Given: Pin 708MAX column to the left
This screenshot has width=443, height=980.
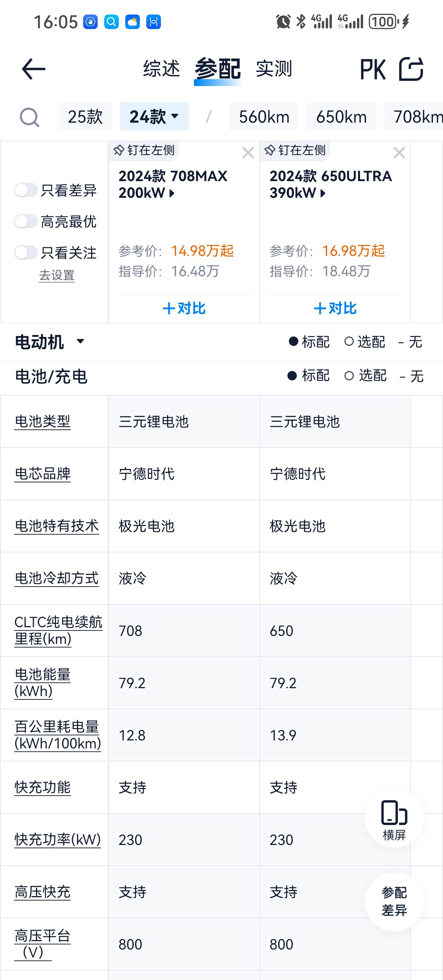Looking at the screenshot, I should click(x=145, y=151).
